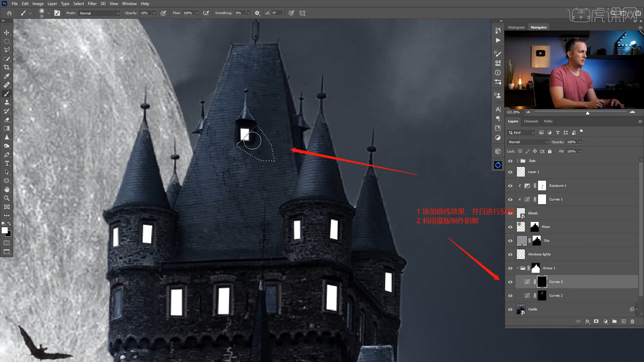Hide the Curves 3 layer
This screenshot has width=644, height=362.
[511, 282]
